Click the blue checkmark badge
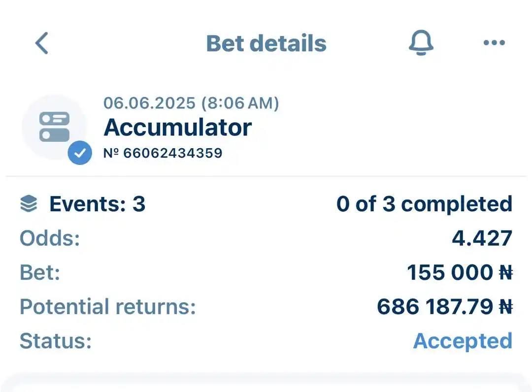This screenshot has height=392, width=532. [80, 154]
